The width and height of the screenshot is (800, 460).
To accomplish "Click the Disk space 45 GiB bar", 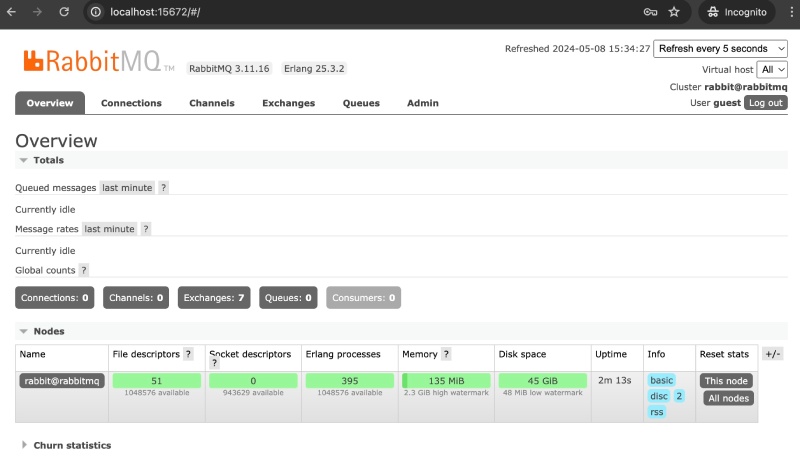I will (542, 381).
